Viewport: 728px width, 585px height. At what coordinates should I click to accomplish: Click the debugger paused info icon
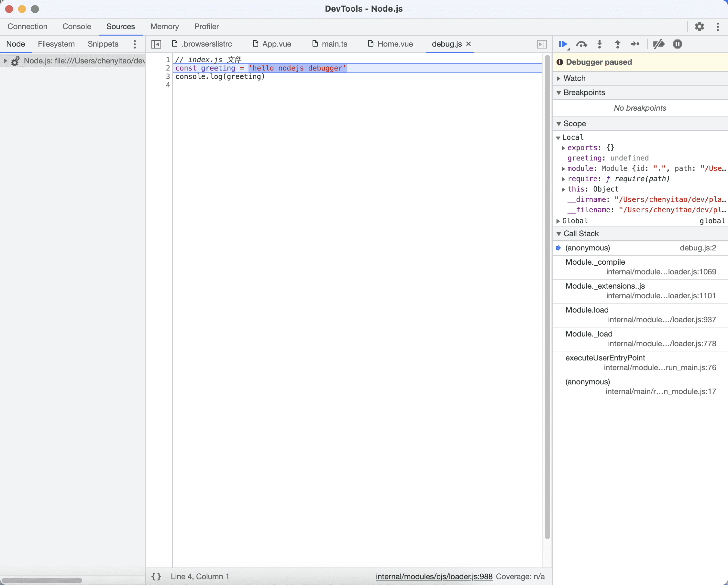click(559, 62)
